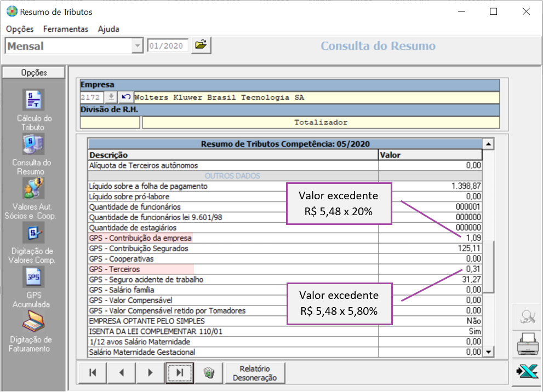Click the application icon in title bar
Screen dimensions: 543x392
pyautogui.click(x=12, y=11)
